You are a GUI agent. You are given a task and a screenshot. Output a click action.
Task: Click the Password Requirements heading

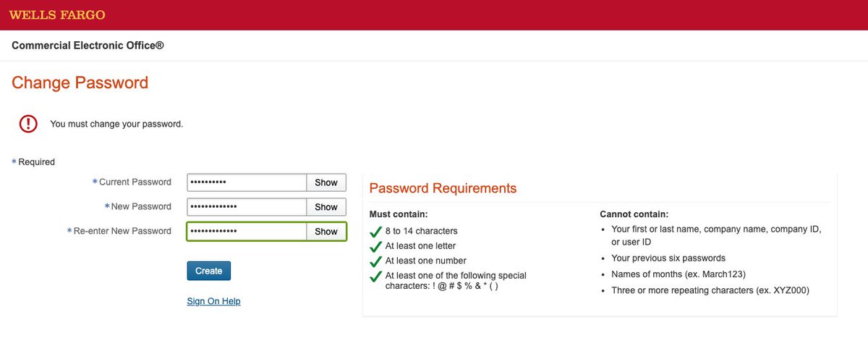[443, 189]
